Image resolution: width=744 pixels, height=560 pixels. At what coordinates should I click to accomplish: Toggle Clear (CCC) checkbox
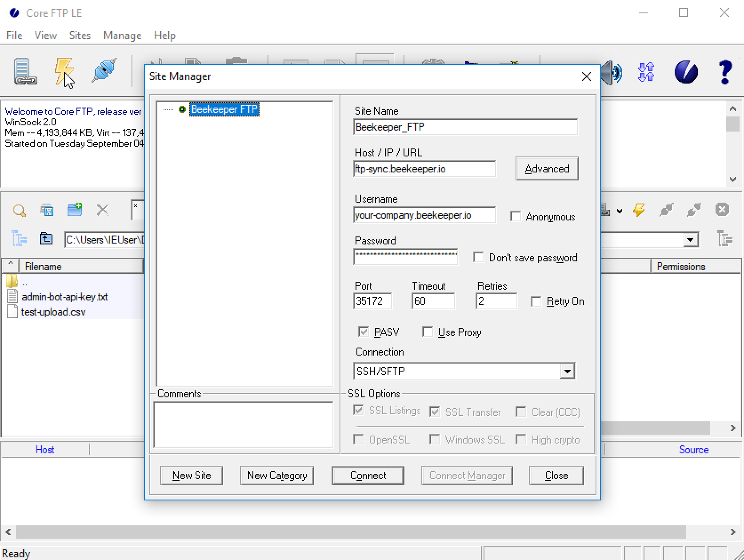pos(521,412)
